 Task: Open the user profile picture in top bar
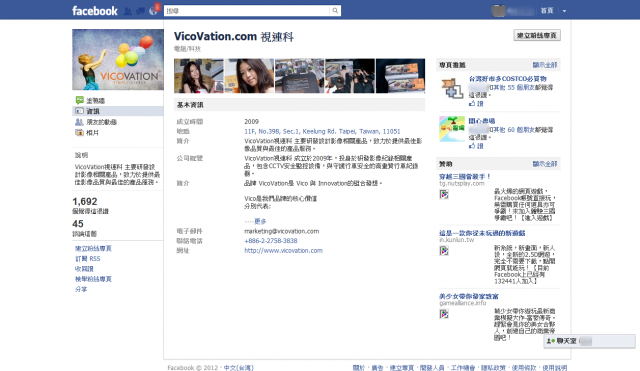(498, 11)
